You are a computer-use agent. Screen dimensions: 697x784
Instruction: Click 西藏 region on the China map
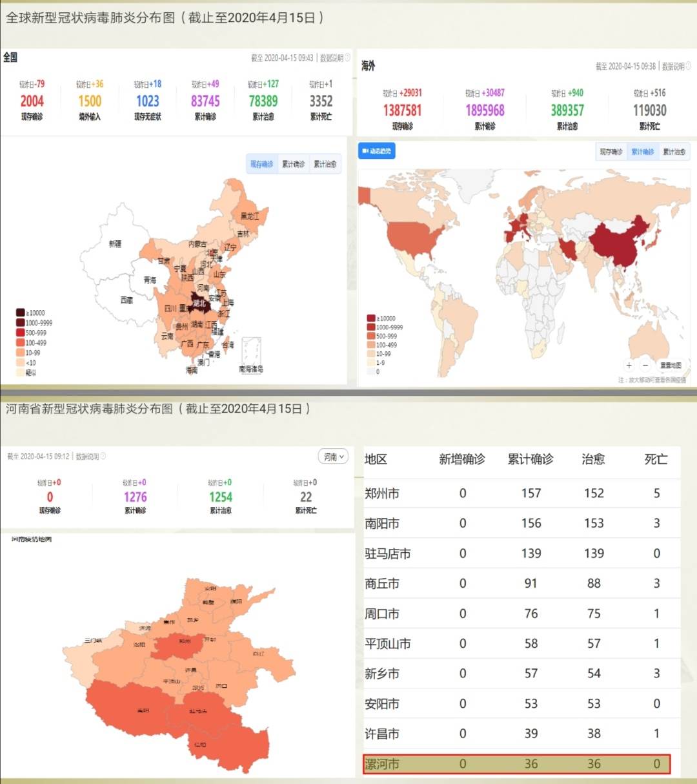pos(126,300)
